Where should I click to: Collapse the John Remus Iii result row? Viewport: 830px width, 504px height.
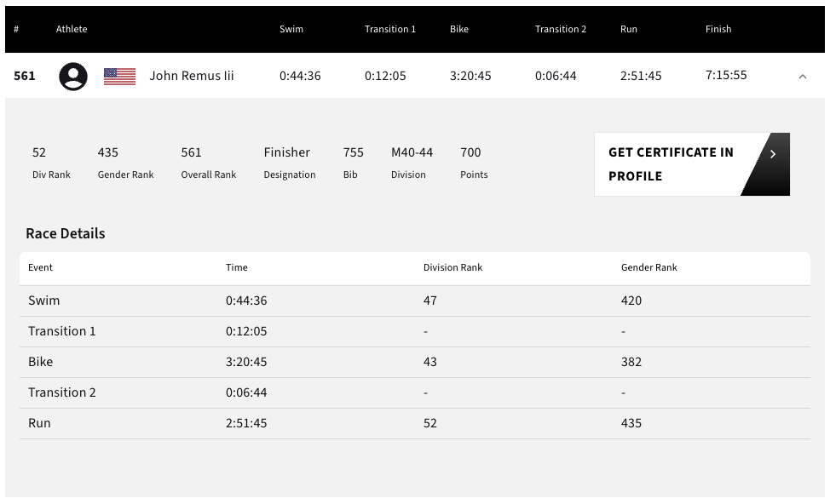point(802,77)
